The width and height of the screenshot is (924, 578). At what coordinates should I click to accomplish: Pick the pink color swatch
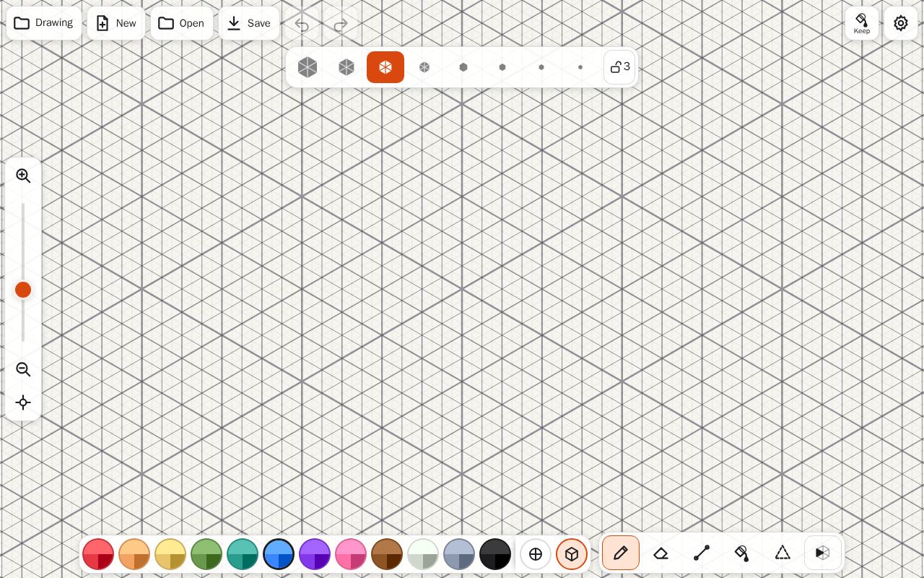pyautogui.click(x=351, y=554)
